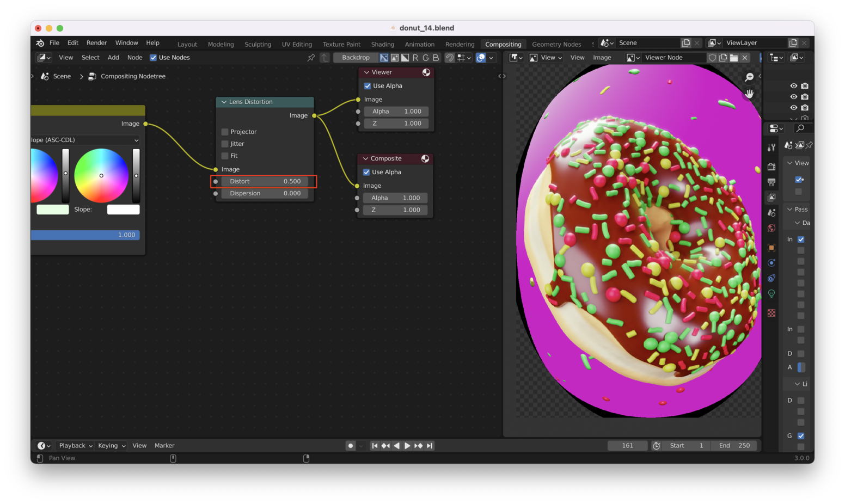This screenshot has height=504, width=845.
Task: Enable Projector in Lens Distortion node
Action: (x=225, y=132)
